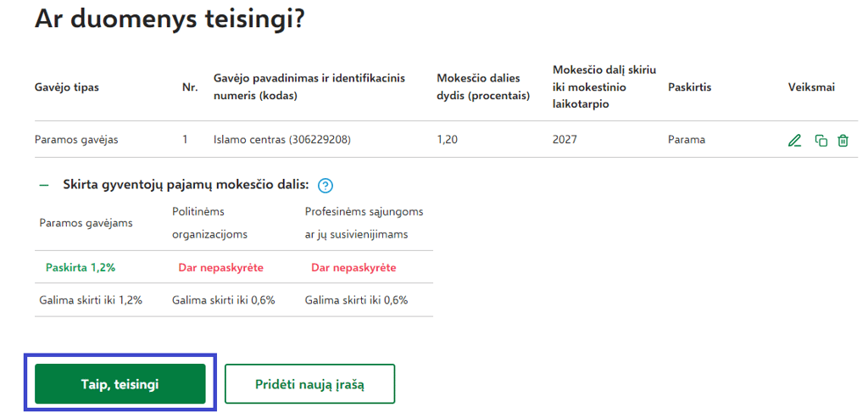This screenshot has height=413, width=868.
Task: Click Pridėti naują įrašą button
Action: (x=309, y=383)
